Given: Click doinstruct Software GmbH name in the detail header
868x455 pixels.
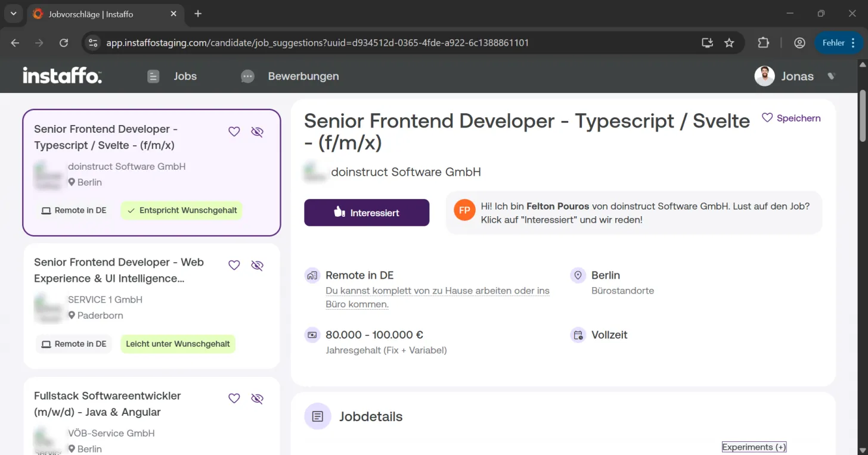Looking at the screenshot, I should (x=406, y=172).
